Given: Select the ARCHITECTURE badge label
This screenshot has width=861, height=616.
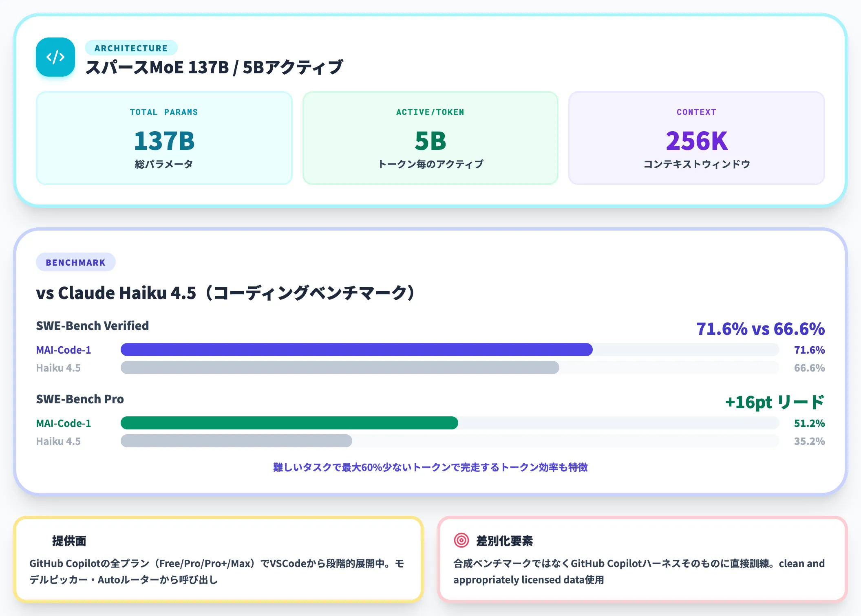Looking at the screenshot, I should point(131,48).
